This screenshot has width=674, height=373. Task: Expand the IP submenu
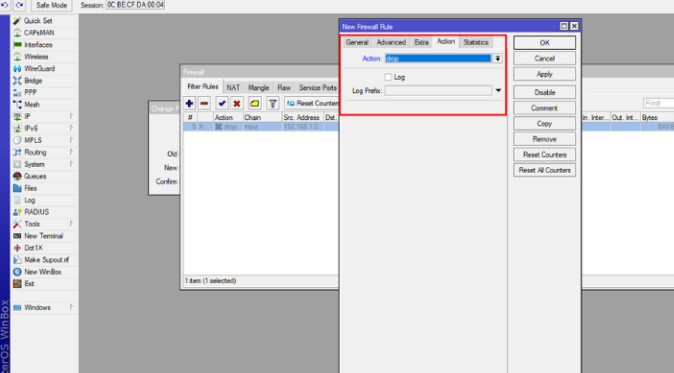(x=71, y=116)
